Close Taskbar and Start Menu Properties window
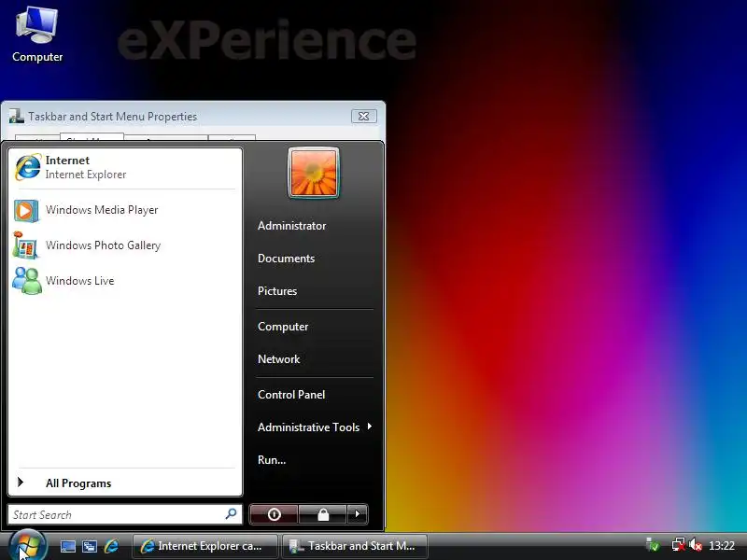This screenshot has height=560, width=747. point(363,116)
